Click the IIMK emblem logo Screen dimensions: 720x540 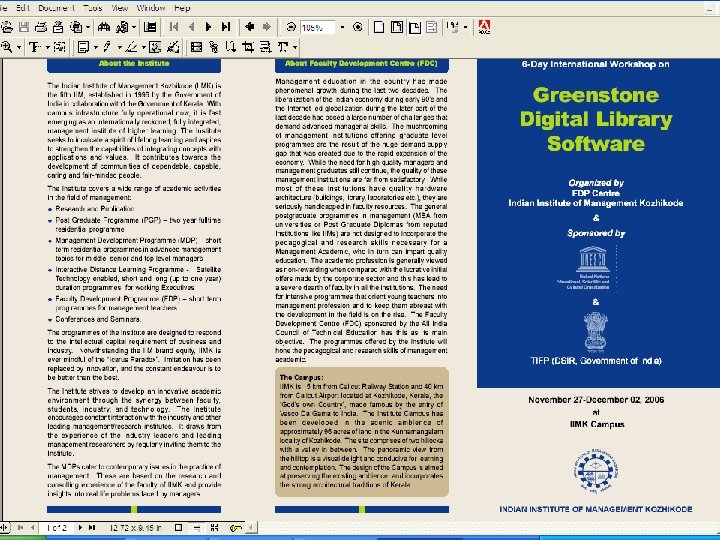(x=595, y=470)
